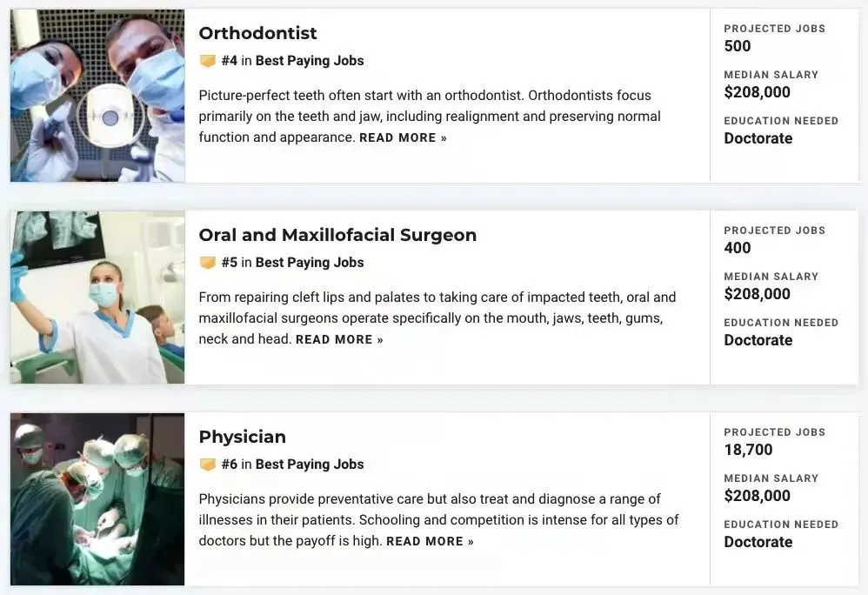The height and width of the screenshot is (595, 868).
Task: Open the Physician job title link
Action: [x=242, y=437]
